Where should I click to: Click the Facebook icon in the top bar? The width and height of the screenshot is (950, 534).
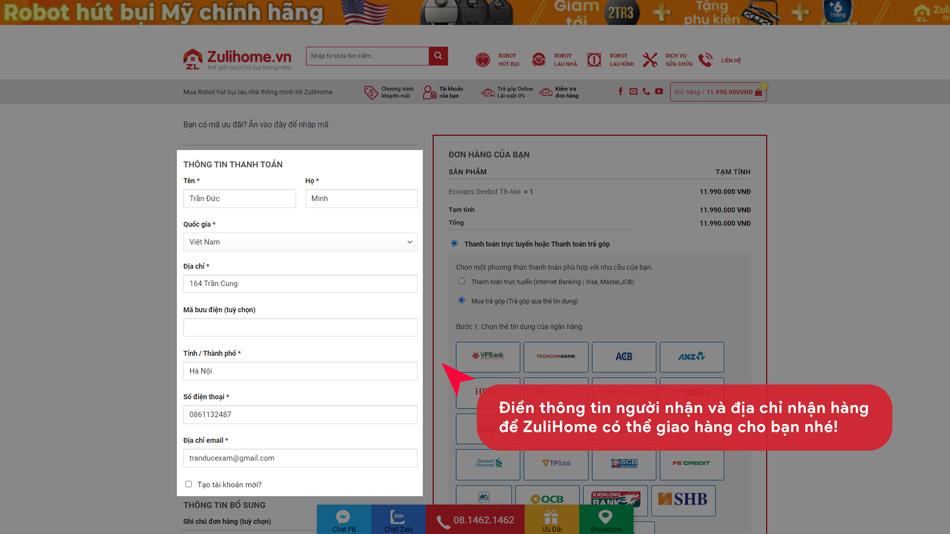[x=620, y=92]
